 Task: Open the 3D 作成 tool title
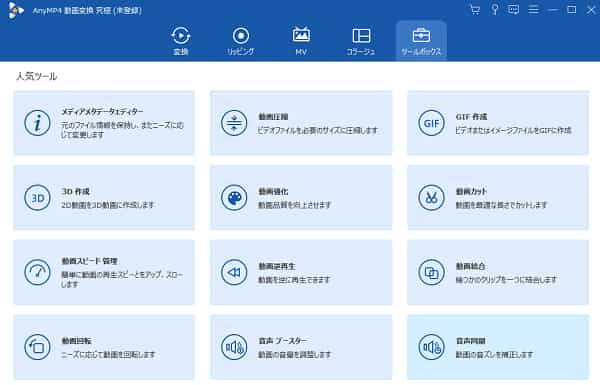[x=75, y=191]
